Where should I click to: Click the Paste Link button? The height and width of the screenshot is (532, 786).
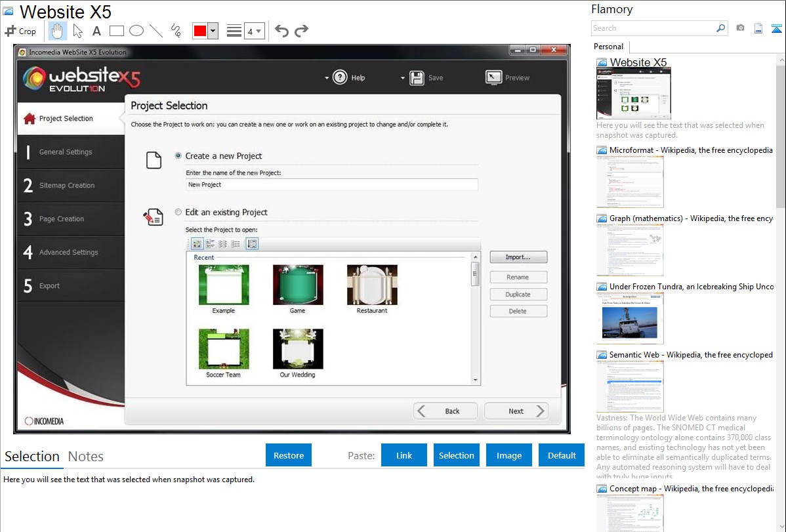coord(404,455)
